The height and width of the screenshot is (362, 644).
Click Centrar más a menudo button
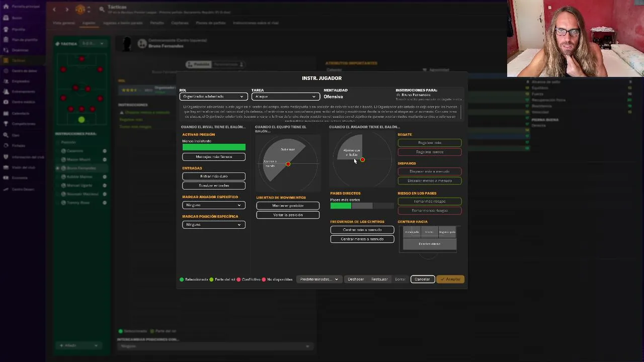point(362,230)
